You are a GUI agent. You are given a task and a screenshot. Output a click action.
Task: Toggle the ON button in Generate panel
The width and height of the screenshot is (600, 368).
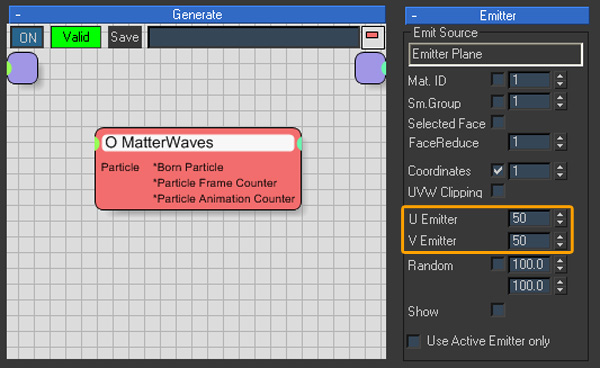(27, 37)
